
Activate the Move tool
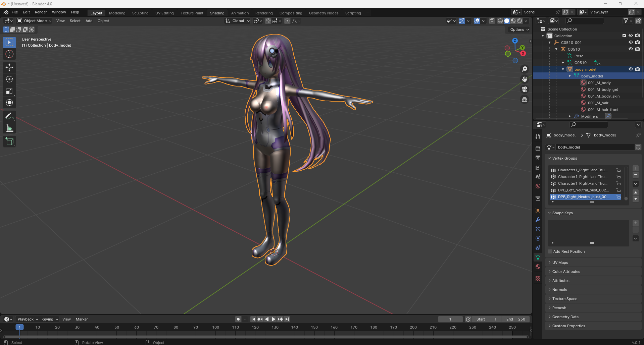(9, 67)
